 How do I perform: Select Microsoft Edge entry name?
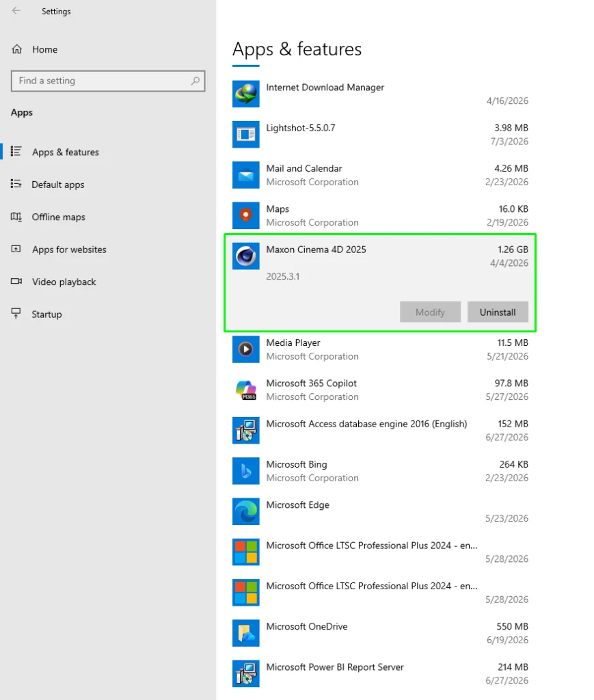pos(297,505)
